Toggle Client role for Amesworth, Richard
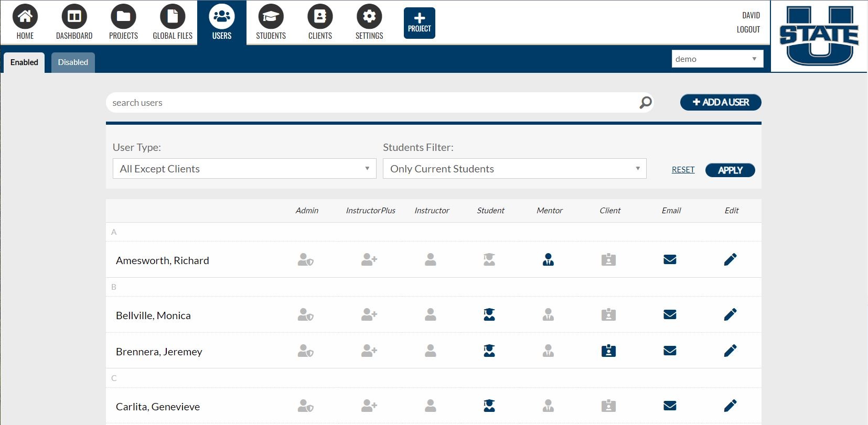 pos(608,259)
